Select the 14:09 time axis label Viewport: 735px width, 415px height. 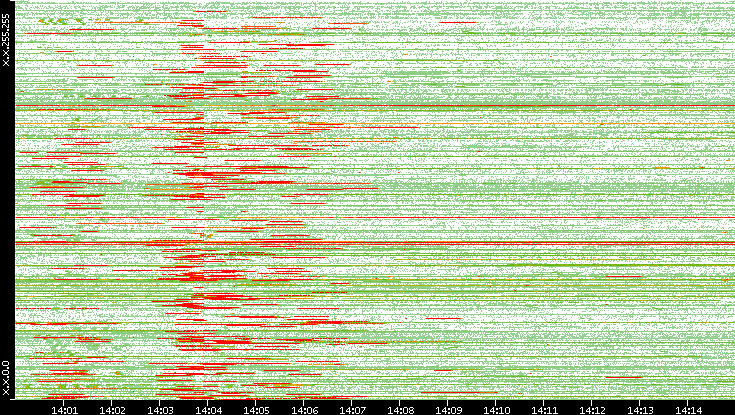point(448,410)
